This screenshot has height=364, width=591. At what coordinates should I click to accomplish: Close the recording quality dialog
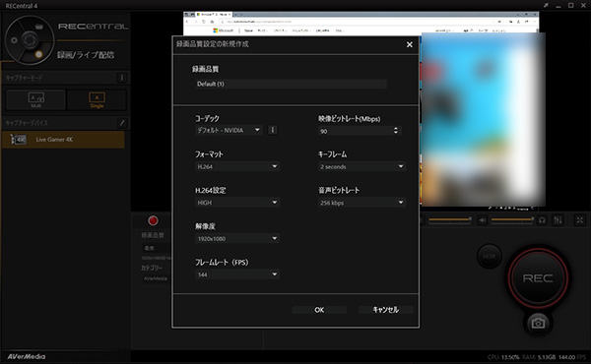click(x=410, y=45)
